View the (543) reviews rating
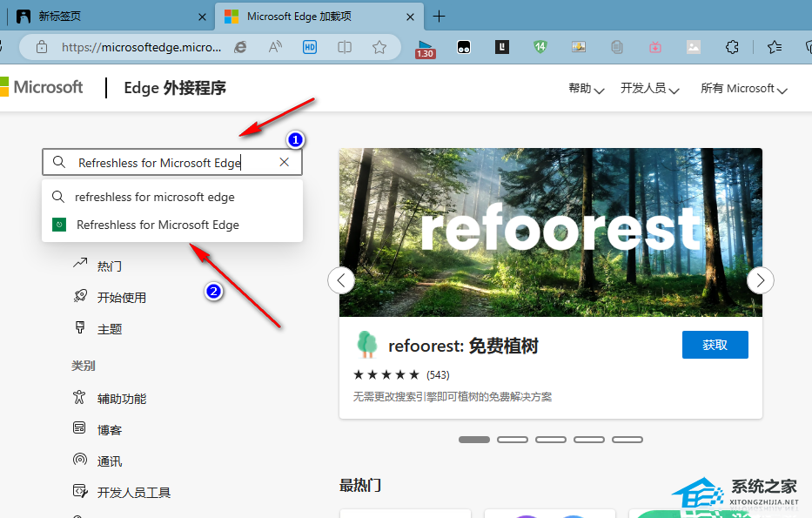The image size is (812, 518). tap(438, 375)
